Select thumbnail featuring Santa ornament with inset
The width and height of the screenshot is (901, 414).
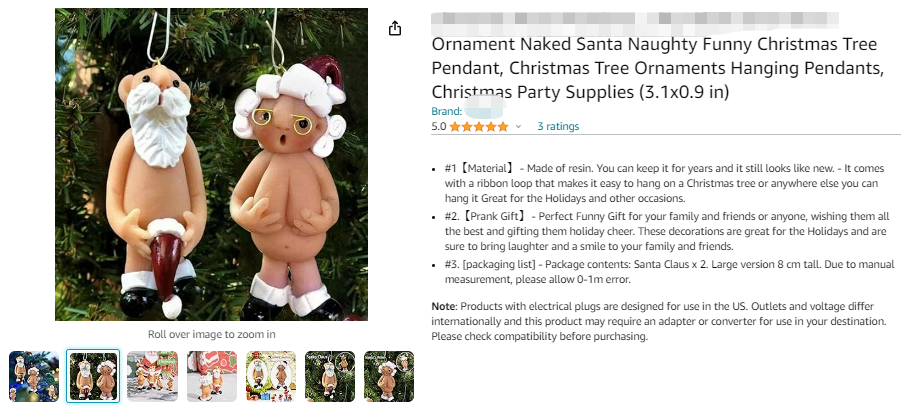[330, 376]
